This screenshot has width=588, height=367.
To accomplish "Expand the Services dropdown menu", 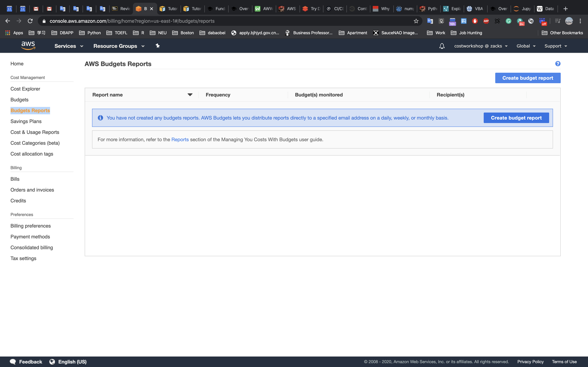I will (x=69, y=46).
